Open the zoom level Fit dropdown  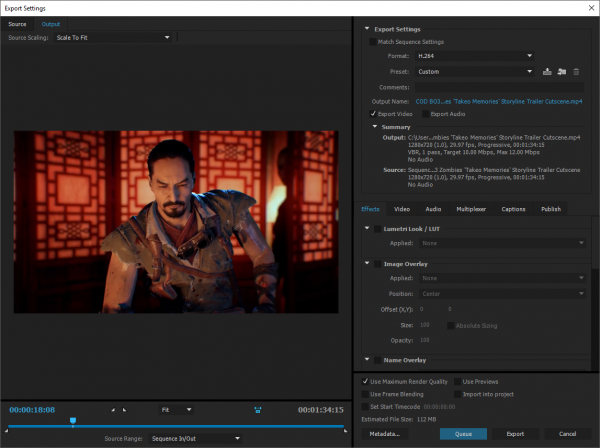176,410
